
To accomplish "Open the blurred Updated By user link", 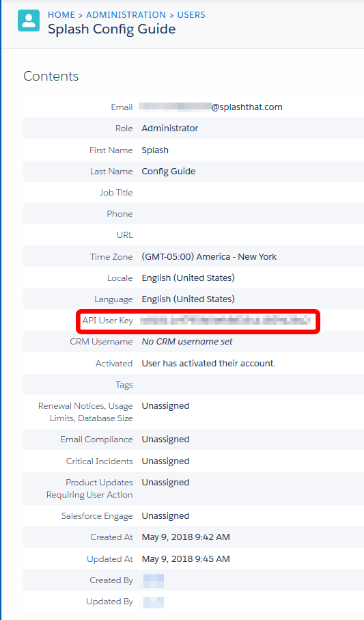I will tap(154, 602).
